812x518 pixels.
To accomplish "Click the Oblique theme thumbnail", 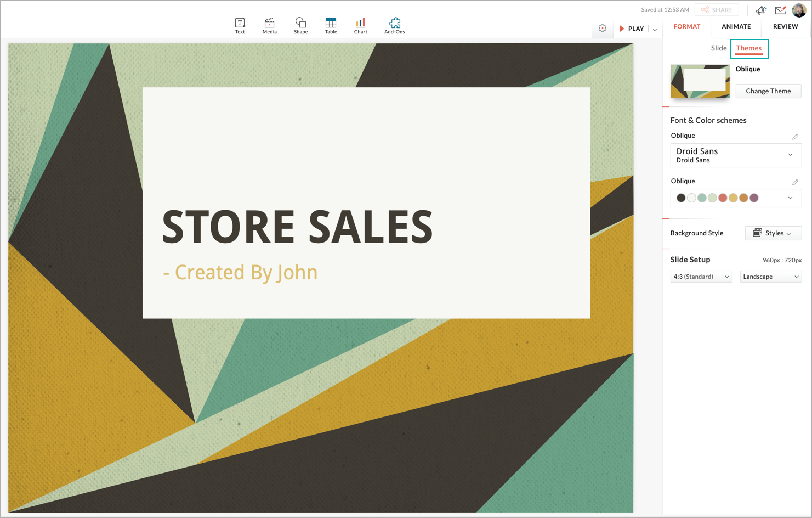I will (x=700, y=81).
